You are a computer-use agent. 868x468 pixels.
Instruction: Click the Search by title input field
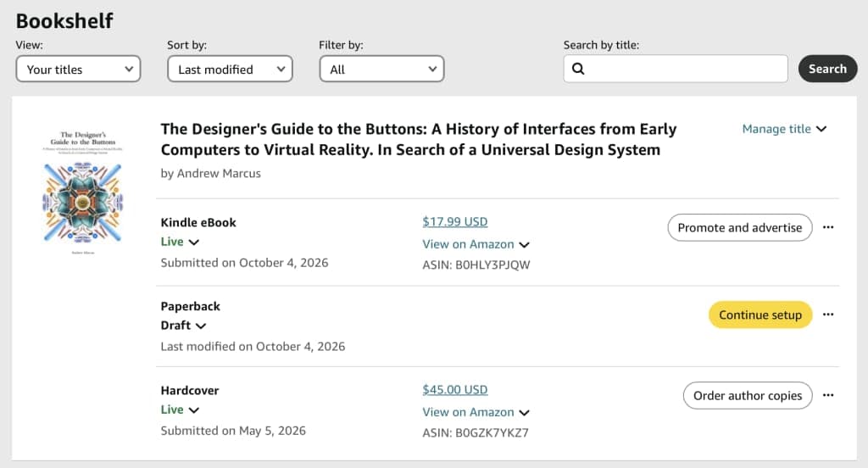click(676, 69)
